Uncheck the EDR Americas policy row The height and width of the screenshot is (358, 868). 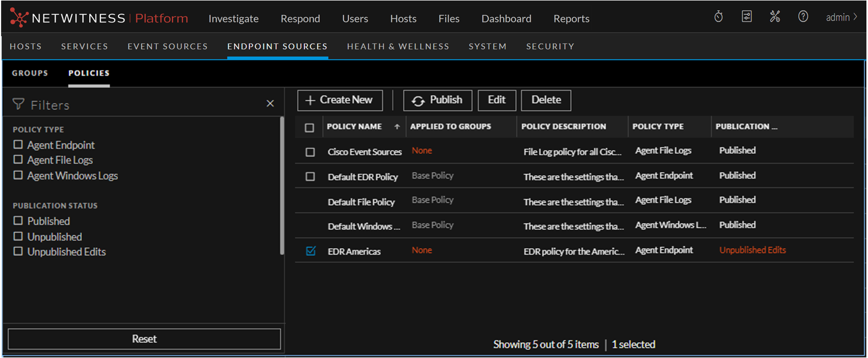[310, 251]
